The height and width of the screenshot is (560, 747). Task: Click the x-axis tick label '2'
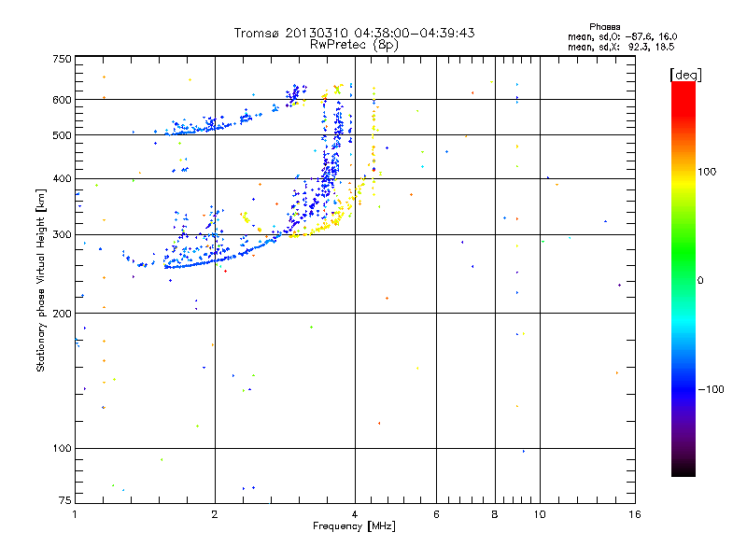[215, 514]
